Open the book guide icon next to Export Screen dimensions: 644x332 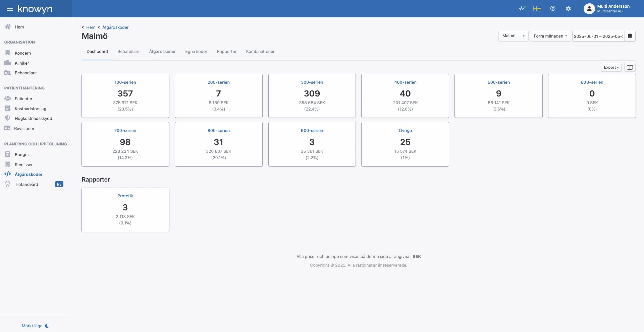(x=630, y=68)
